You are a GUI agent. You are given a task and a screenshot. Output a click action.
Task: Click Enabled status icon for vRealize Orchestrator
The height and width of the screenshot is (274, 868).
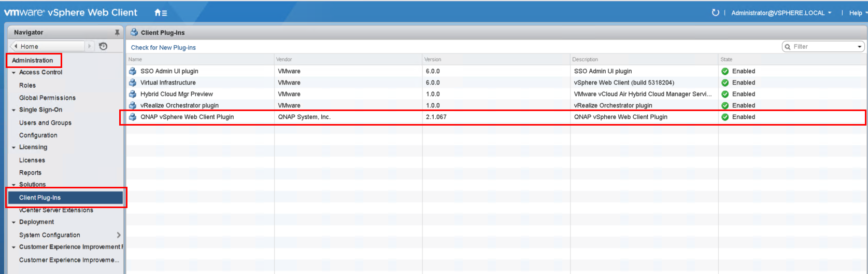click(x=725, y=105)
